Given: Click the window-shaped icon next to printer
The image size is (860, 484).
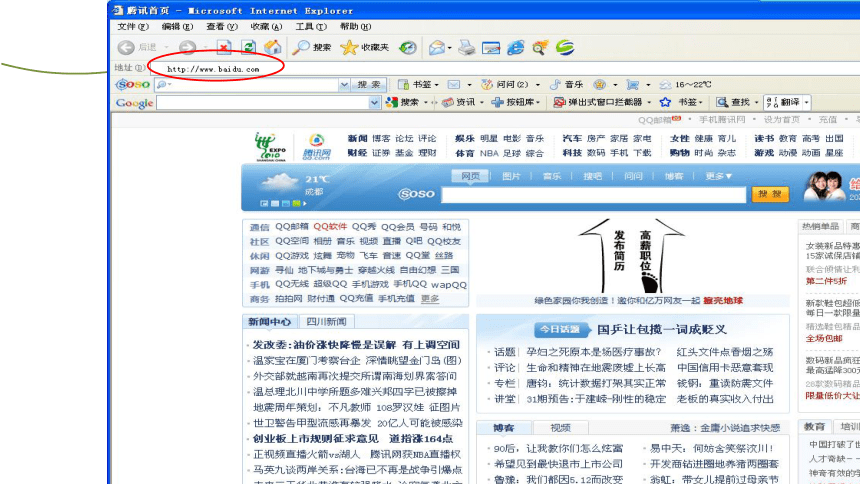Looking at the screenshot, I should coord(491,48).
